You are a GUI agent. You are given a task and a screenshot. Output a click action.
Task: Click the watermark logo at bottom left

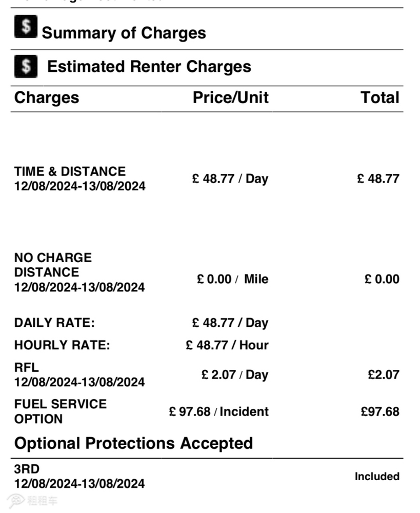click(x=32, y=501)
